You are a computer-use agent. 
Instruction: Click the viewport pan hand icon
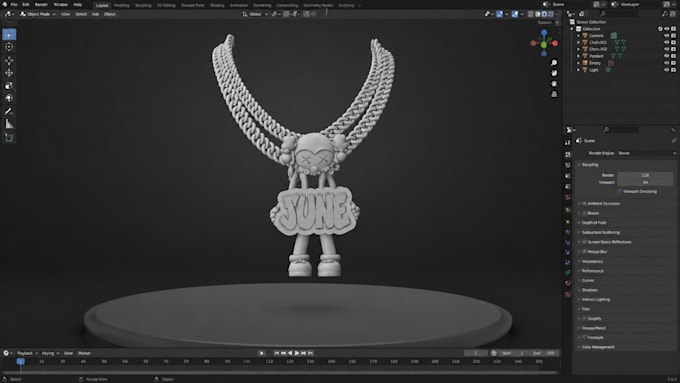tap(554, 73)
